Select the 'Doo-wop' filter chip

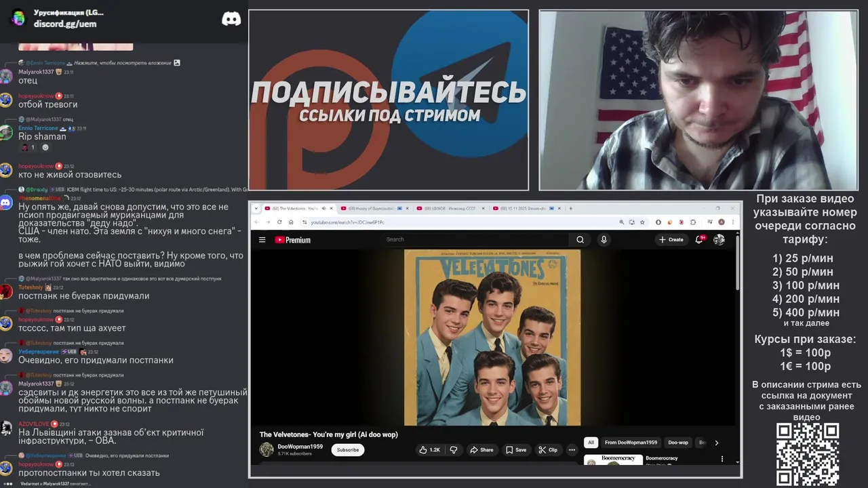pyautogui.click(x=678, y=443)
